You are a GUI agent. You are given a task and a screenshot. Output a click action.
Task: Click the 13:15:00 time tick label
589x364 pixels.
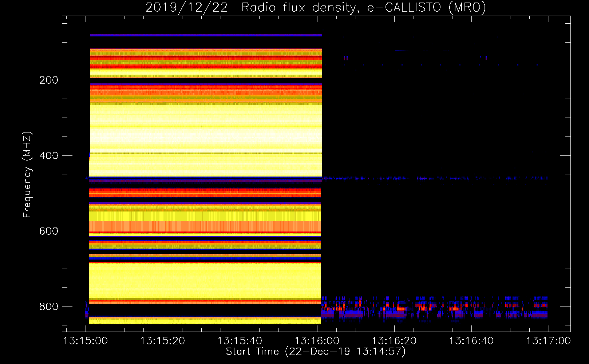(86, 341)
